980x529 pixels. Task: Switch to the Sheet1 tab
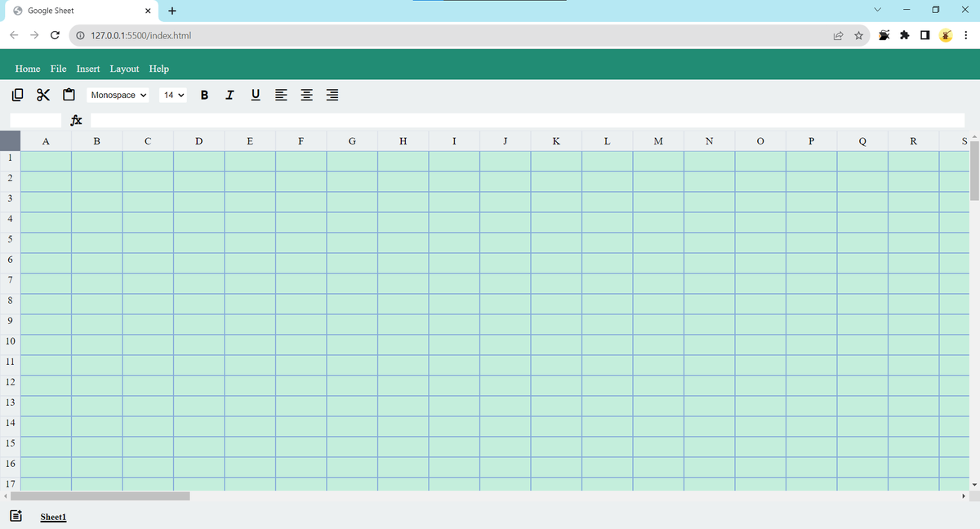[53, 517]
